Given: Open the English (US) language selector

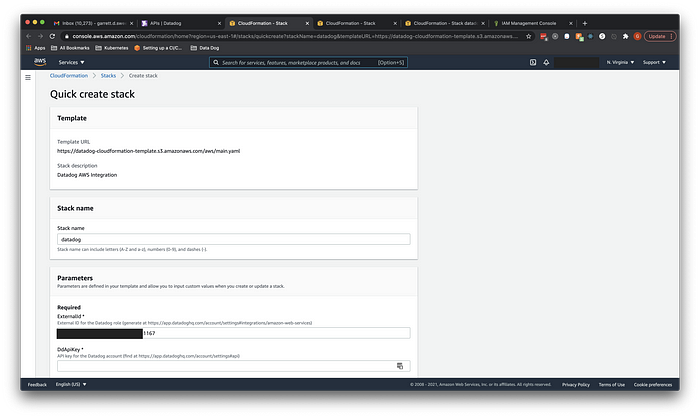Looking at the screenshot, I should click(71, 385).
